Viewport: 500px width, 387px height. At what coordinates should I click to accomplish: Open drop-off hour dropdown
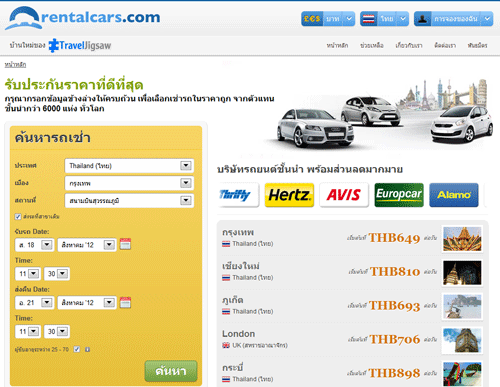click(x=28, y=331)
